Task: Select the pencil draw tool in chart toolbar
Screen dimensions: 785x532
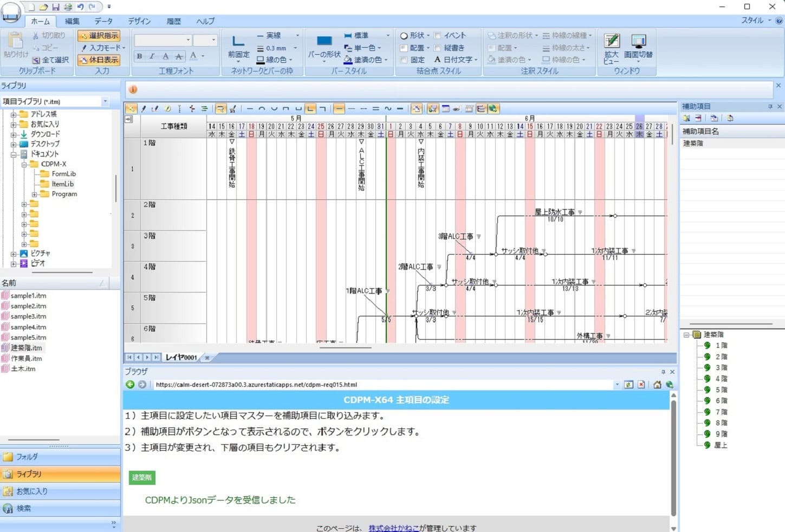Action: [144, 109]
